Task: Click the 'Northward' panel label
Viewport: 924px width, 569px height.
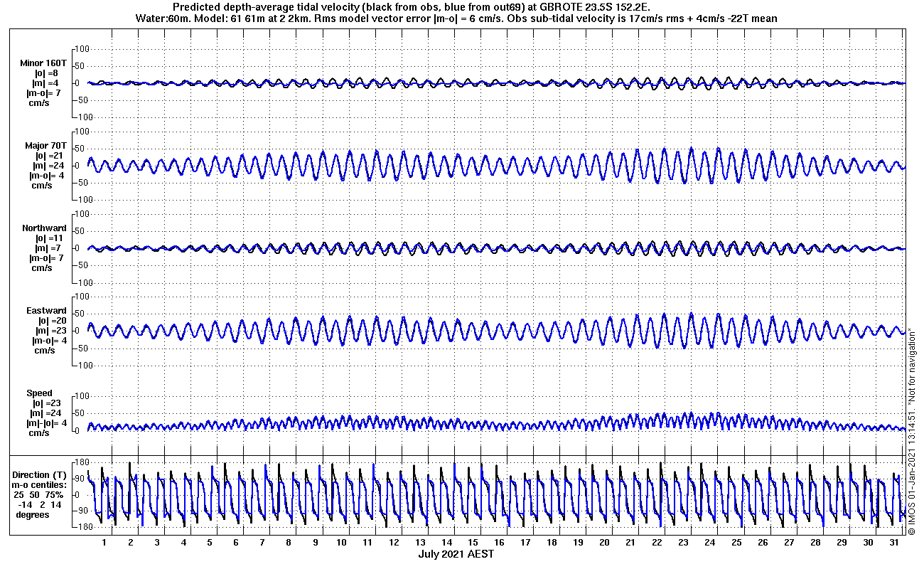Action: click(44, 228)
